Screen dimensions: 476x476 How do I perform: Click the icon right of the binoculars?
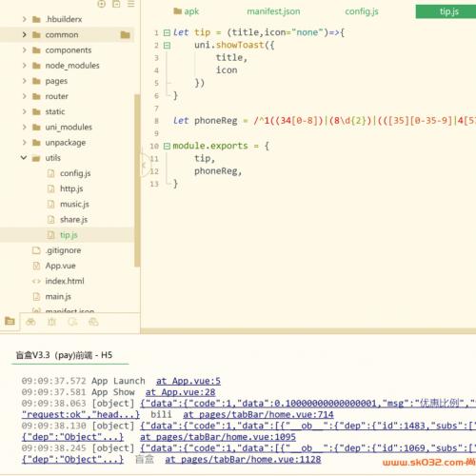pyautogui.click(x=51, y=322)
